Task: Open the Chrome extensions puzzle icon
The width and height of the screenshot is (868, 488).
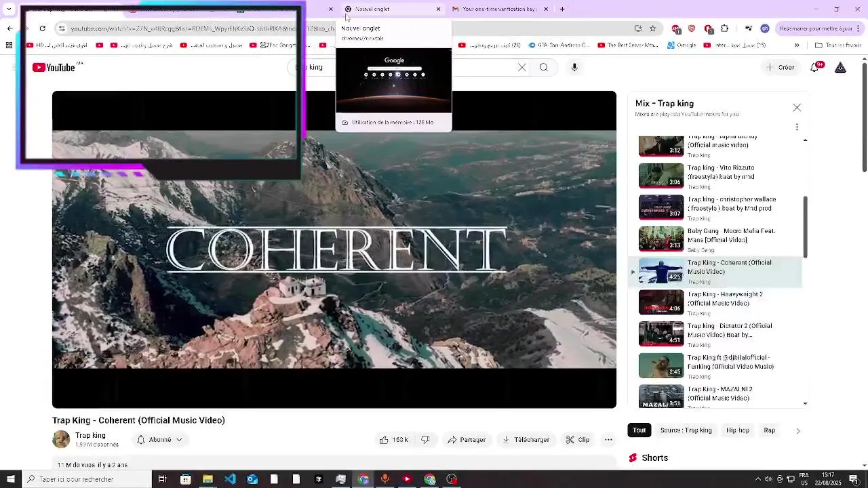Action: [x=724, y=28]
